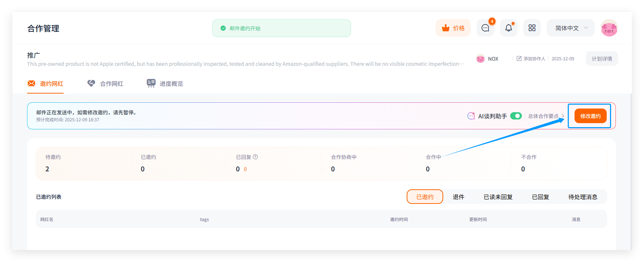Viewport: 644px width, 262px height.
Task: Open the 进度概览 tab
Action: 165,84
